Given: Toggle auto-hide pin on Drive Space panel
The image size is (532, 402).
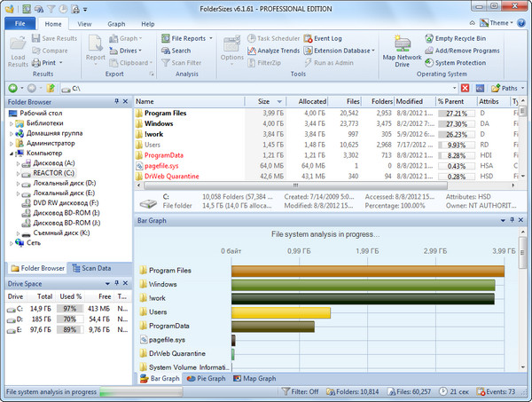Looking at the screenshot, I should tap(116, 283).
